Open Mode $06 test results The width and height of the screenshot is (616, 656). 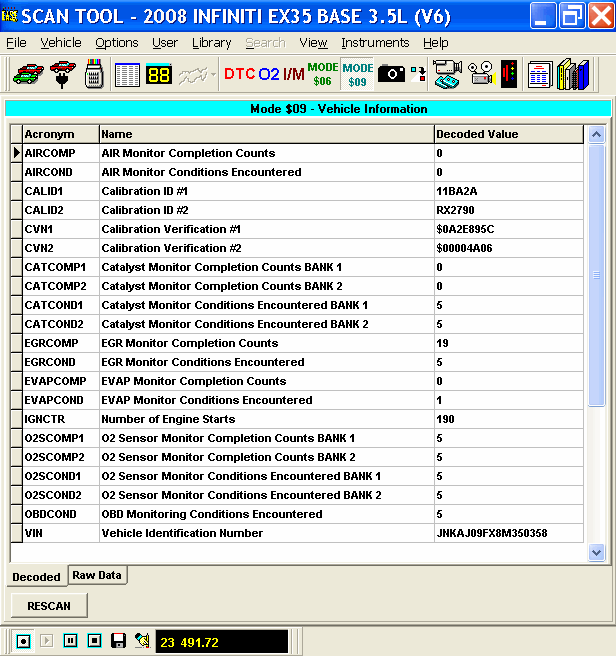click(323, 74)
